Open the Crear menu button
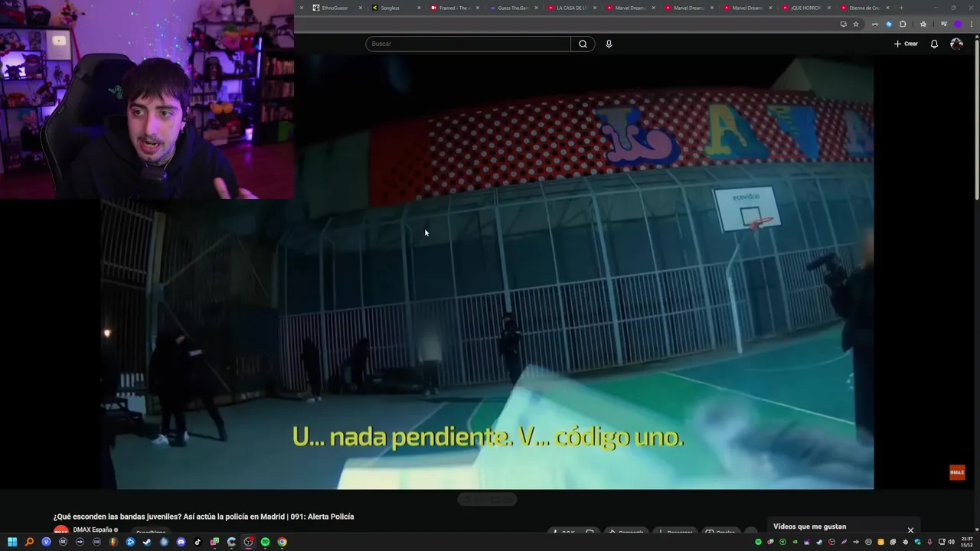 point(906,44)
